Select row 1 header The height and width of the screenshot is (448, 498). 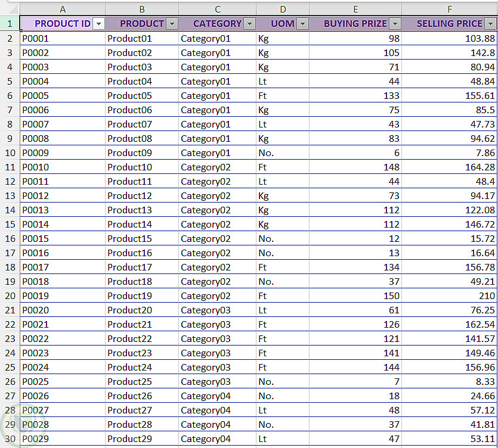[10, 23]
